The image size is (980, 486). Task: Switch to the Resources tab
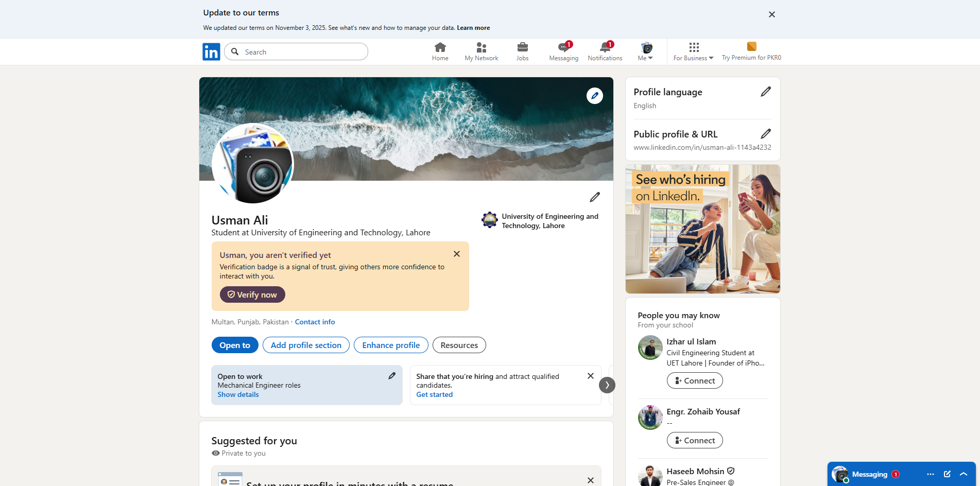click(459, 345)
